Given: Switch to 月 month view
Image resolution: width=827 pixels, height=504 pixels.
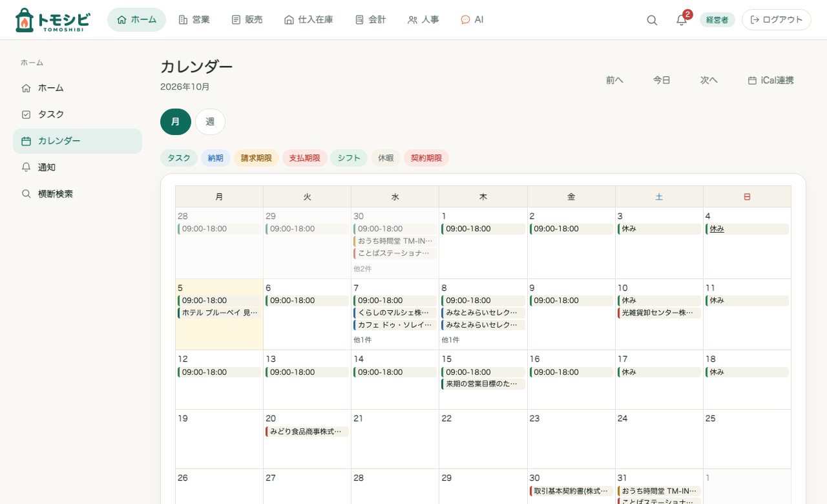Looking at the screenshot, I should pos(176,121).
